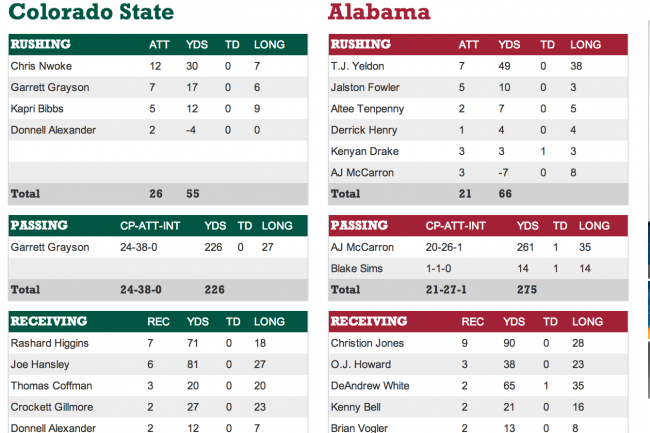Screen dimensions: 650x433
Task: Click Christion Jones receiving row
Action: point(478,343)
